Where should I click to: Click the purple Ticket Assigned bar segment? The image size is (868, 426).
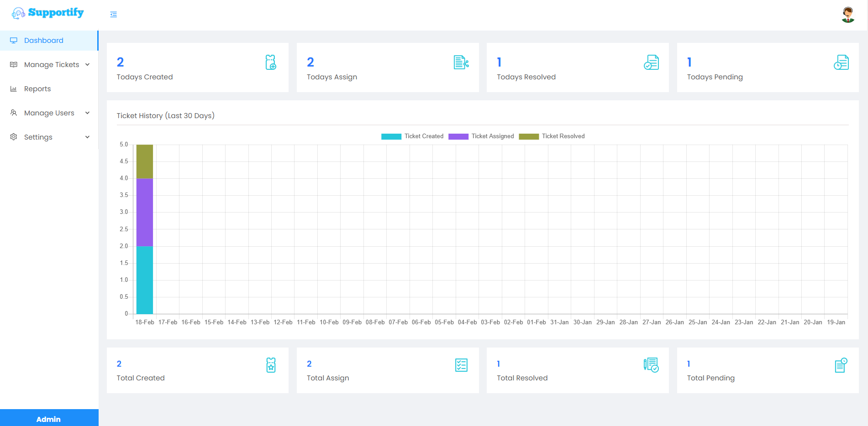145,212
